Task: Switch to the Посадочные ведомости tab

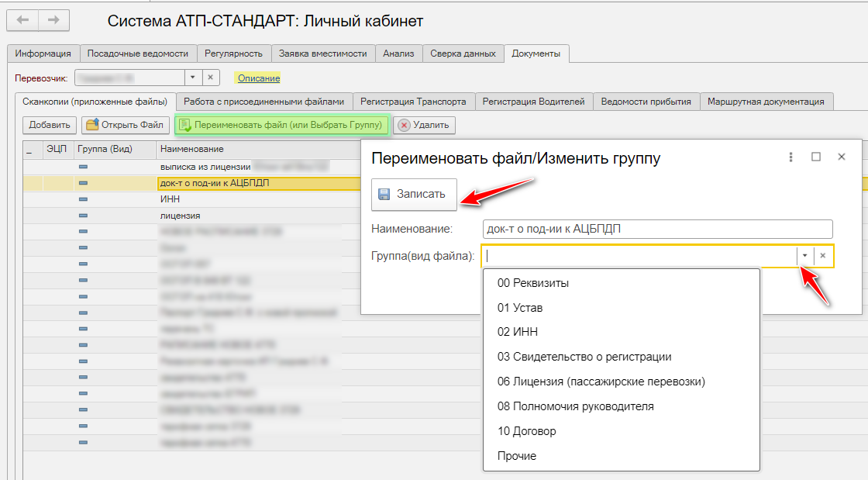Action: pos(138,54)
